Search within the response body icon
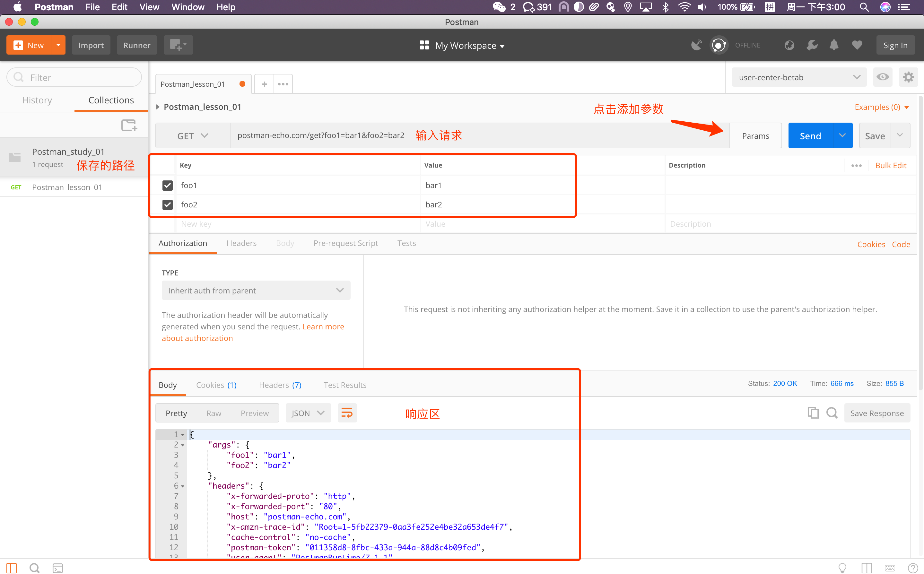924x574 pixels. coord(832,413)
